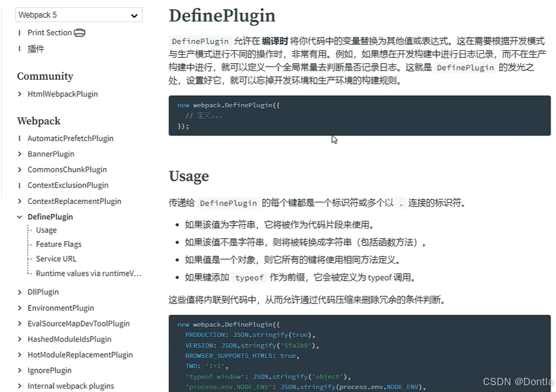Click the 'process.env.NODE_ENV' code line

click(305, 387)
